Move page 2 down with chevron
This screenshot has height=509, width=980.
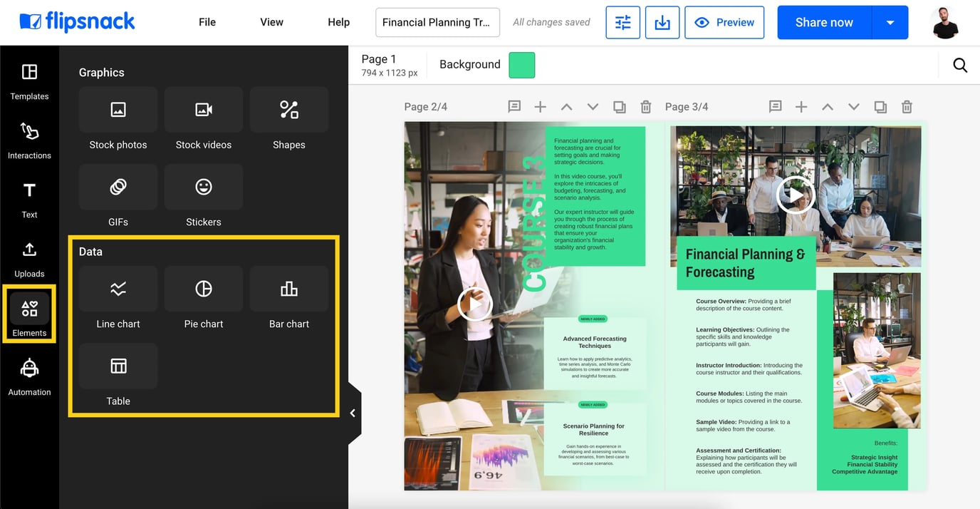pos(593,106)
